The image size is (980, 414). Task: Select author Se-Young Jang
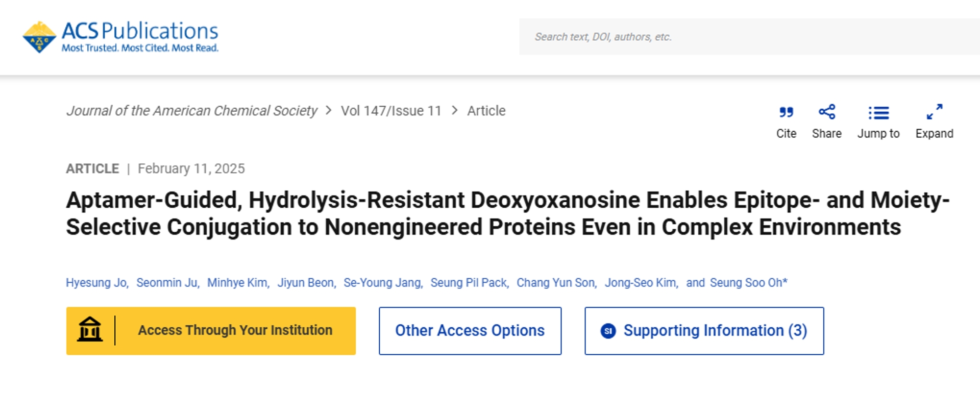point(382,283)
